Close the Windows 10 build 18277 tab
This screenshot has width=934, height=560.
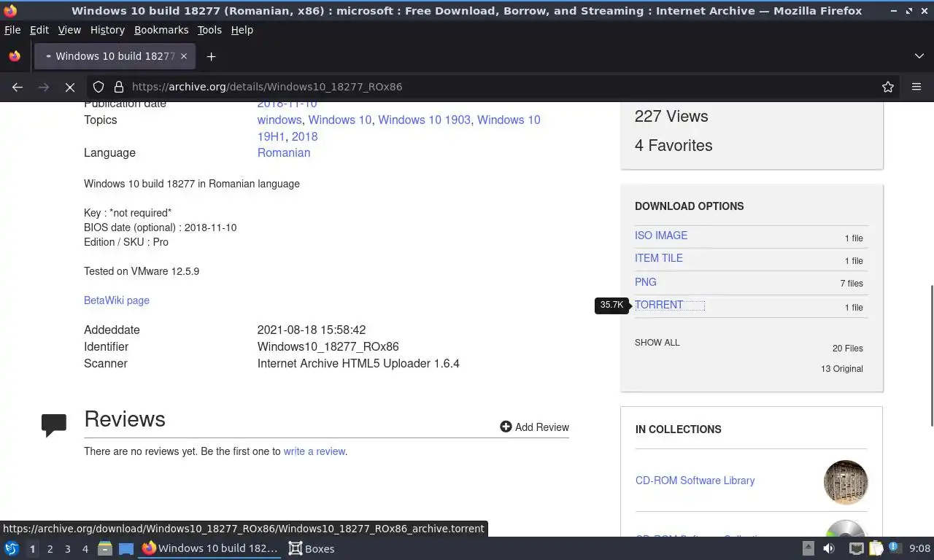pos(184,56)
